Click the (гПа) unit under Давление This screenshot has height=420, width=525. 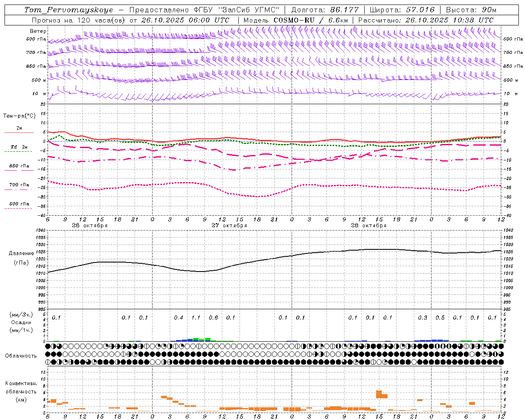[21, 263]
